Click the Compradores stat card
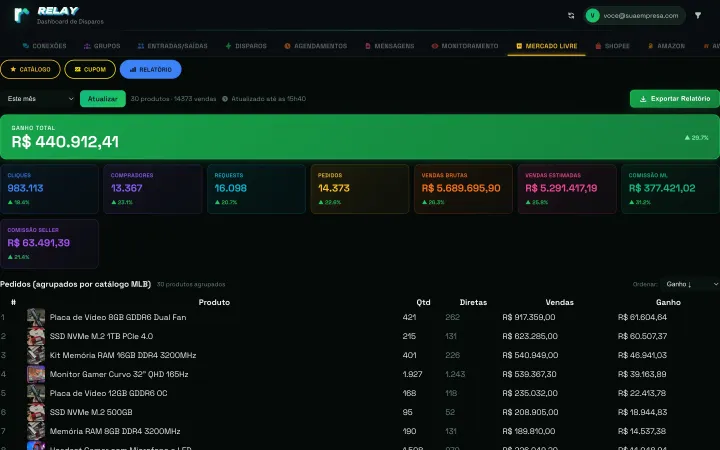 pos(153,189)
